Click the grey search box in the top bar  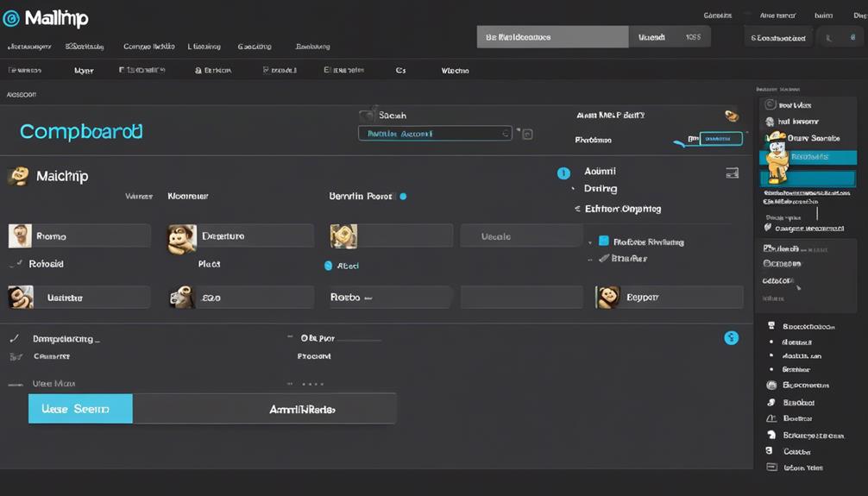(552, 37)
